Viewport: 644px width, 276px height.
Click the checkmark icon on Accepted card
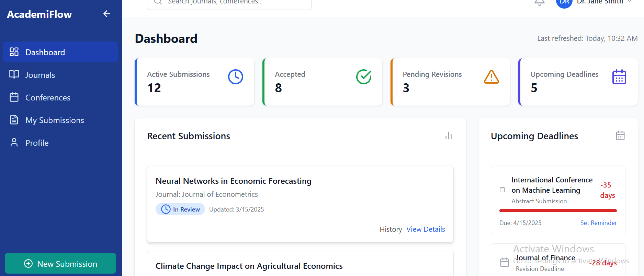364,77
